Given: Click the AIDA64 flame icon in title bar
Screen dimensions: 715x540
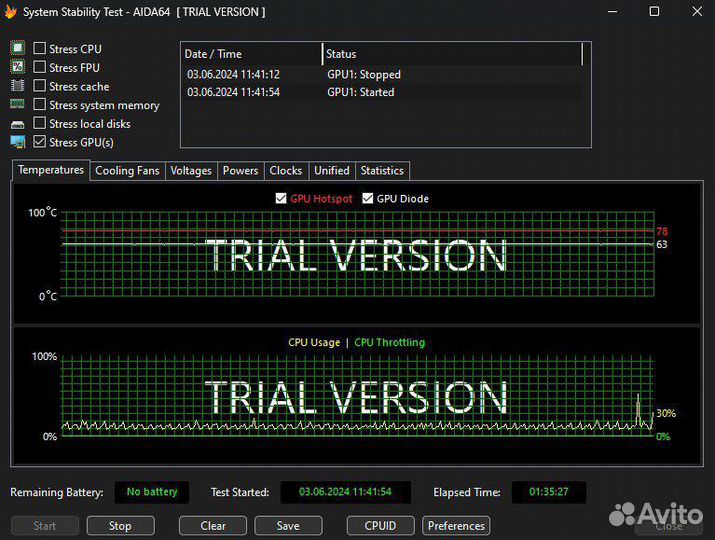Looking at the screenshot, I should tap(11, 12).
